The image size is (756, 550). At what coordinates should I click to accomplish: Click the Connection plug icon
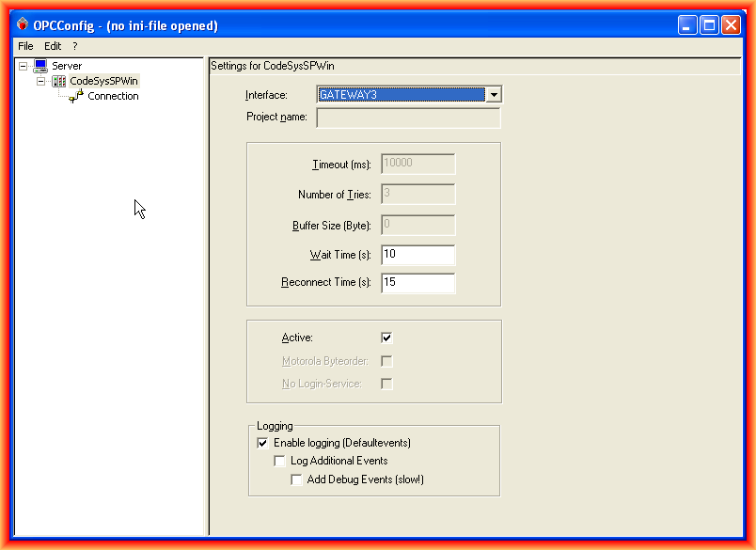[x=76, y=96]
